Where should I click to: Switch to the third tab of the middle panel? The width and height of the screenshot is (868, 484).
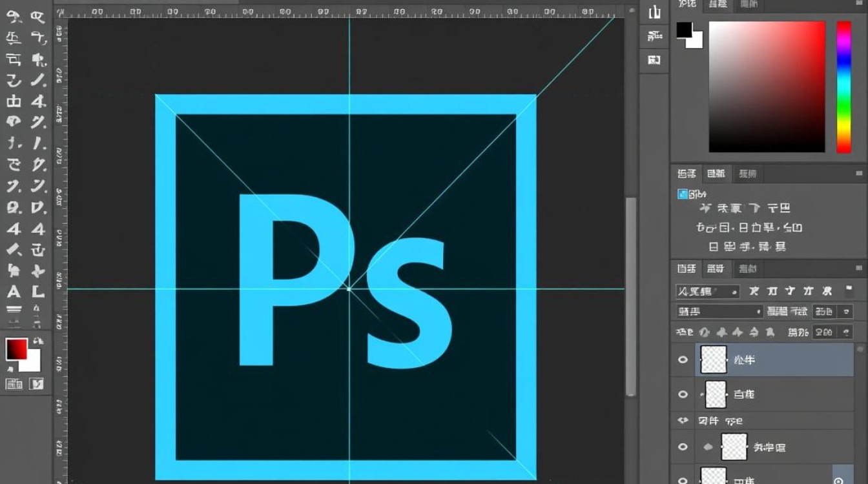tap(748, 174)
